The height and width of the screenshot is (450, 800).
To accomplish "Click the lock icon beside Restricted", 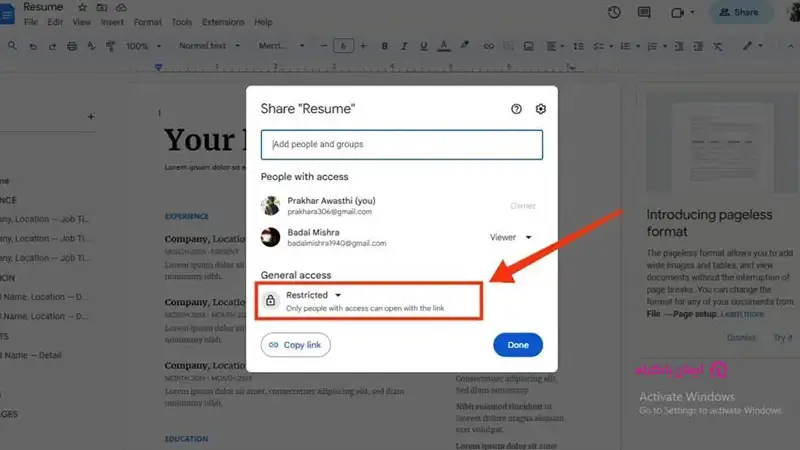I will 270,300.
